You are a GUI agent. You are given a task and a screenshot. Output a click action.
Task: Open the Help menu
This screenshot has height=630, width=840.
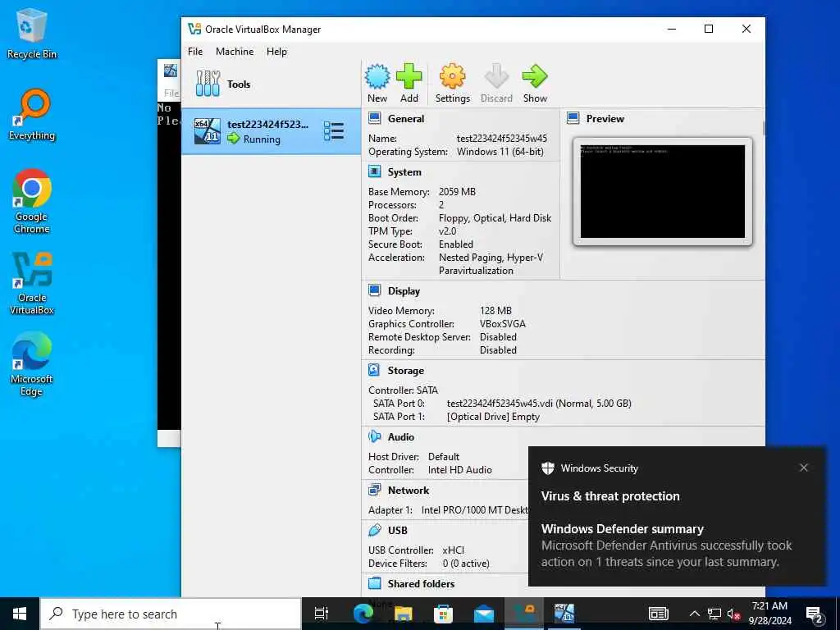(x=276, y=52)
